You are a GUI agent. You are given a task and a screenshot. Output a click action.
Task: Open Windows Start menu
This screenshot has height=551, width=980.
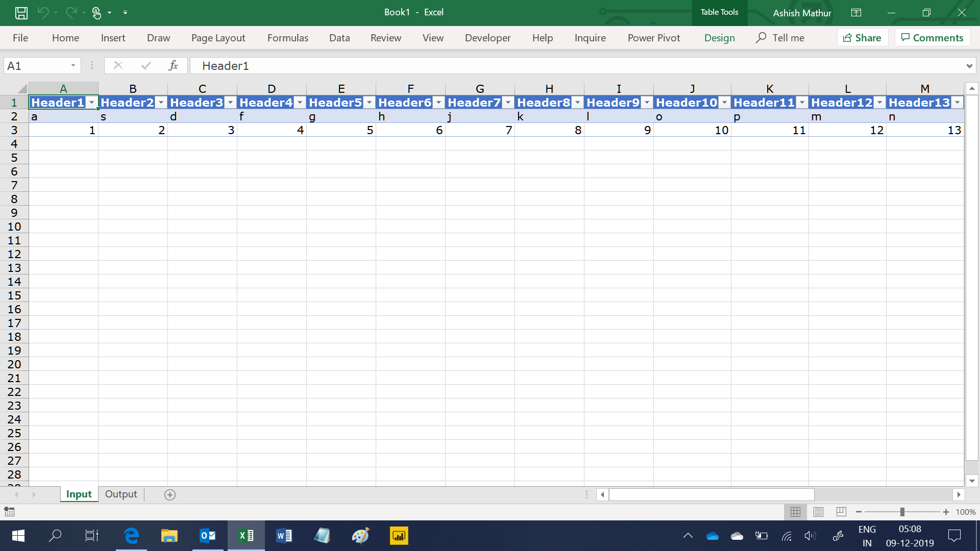(x=18, y=536)
